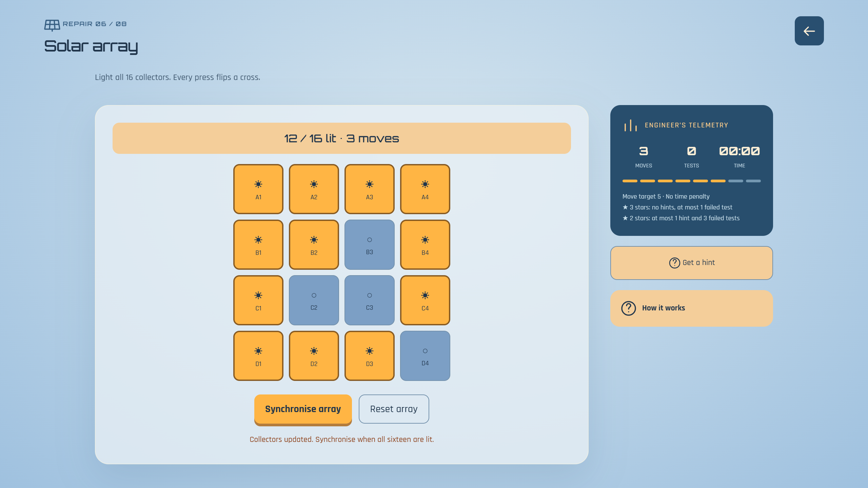This screenshot has width=868, height=488.
Task: Click the 'Move target 5 · No time penalty' text
Action: [x=666, y=197]
